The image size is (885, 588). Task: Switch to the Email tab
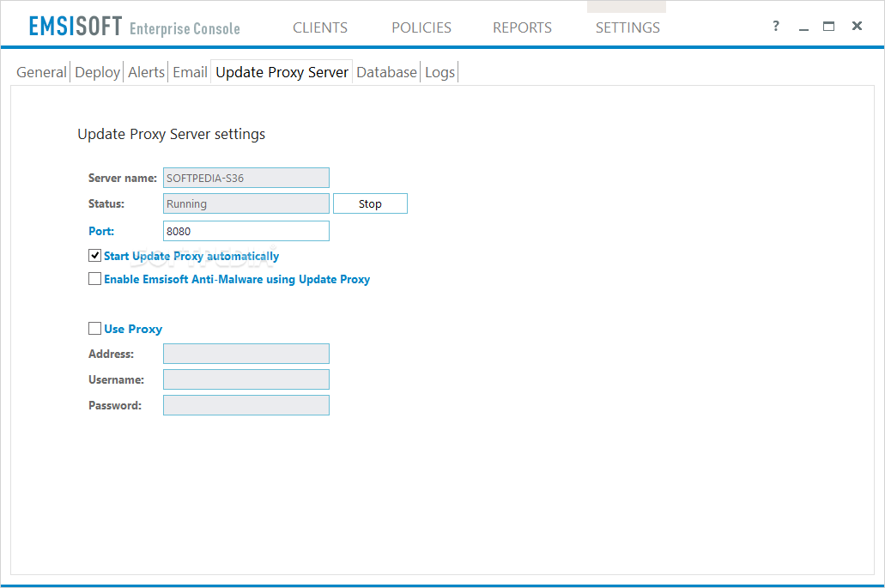191,72
